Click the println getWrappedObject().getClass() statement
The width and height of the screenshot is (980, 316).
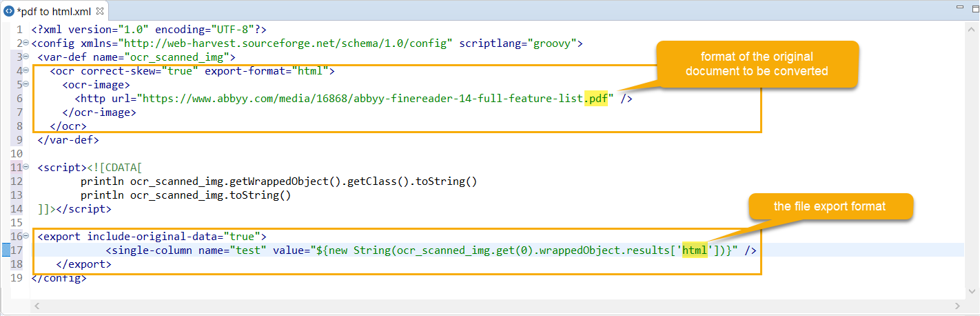point(279,181)
